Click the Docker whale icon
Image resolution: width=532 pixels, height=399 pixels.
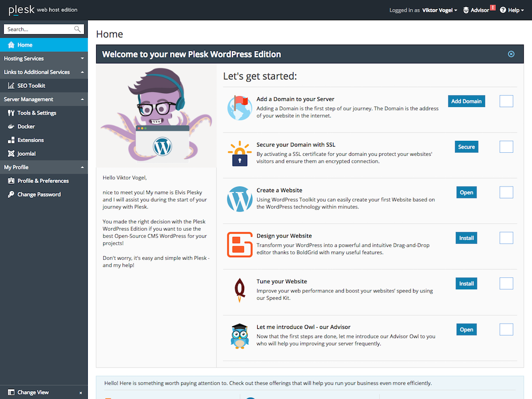(x=11, y=127)
